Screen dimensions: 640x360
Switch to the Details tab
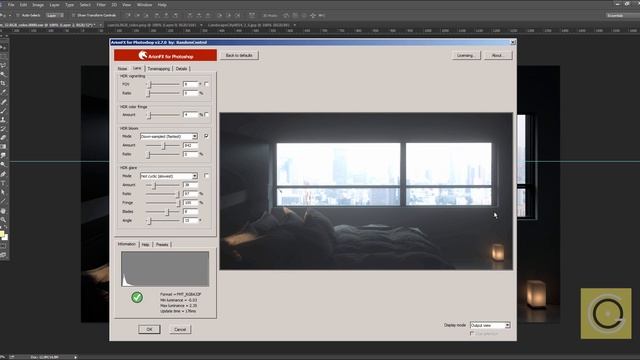pyautogui.click(x=181, y=69)
